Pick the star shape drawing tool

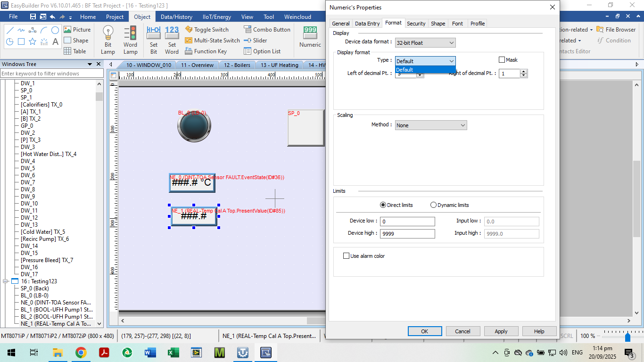pos(33,41)
